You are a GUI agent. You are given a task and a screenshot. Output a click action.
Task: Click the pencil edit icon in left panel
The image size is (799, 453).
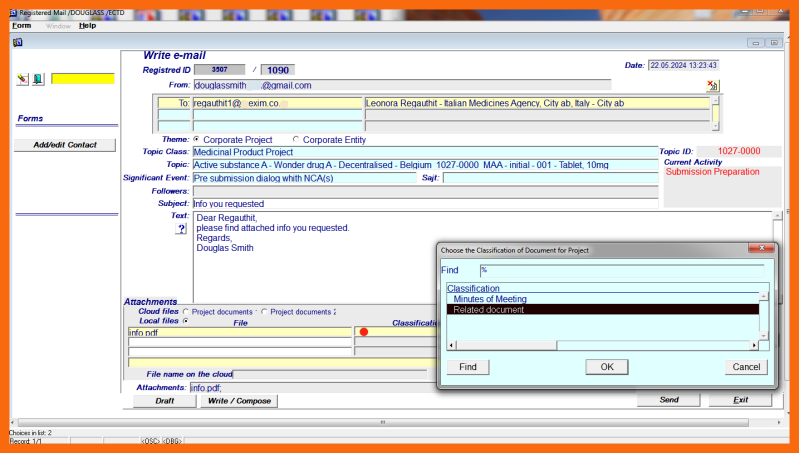[23, 79]
